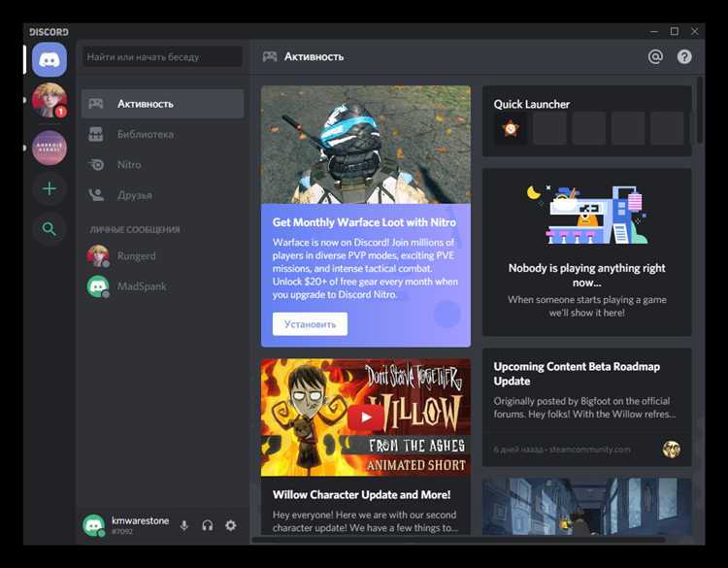Click Nobody is playing anything right now text
The image size is (728, 568).
(x=587, y=275)
